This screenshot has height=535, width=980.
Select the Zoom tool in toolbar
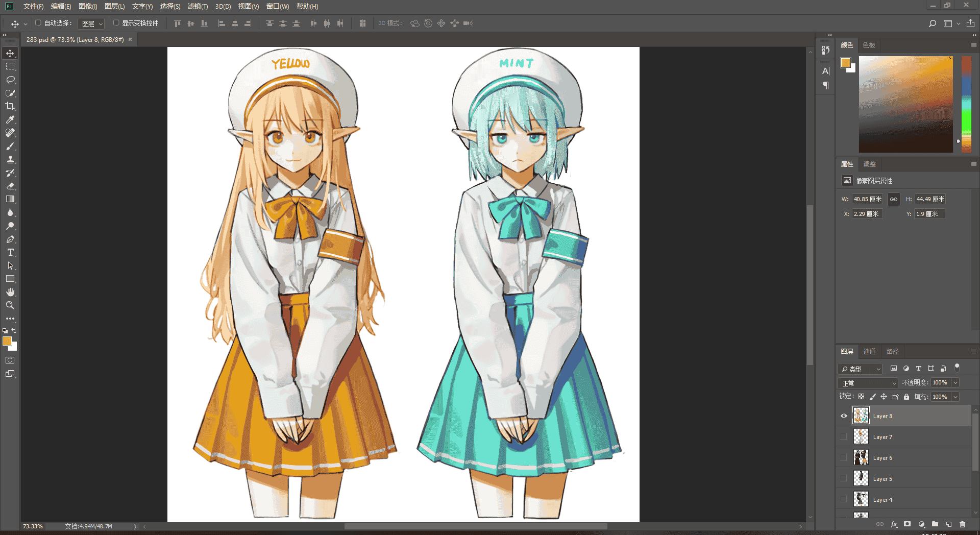pyautogui.click(x=10, y=305)
